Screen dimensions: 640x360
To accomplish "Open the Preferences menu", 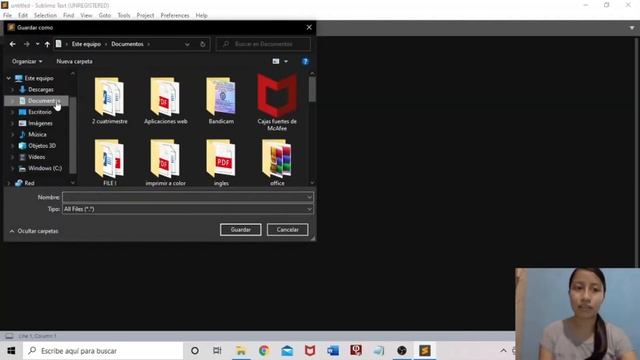I will coord(175,16).
